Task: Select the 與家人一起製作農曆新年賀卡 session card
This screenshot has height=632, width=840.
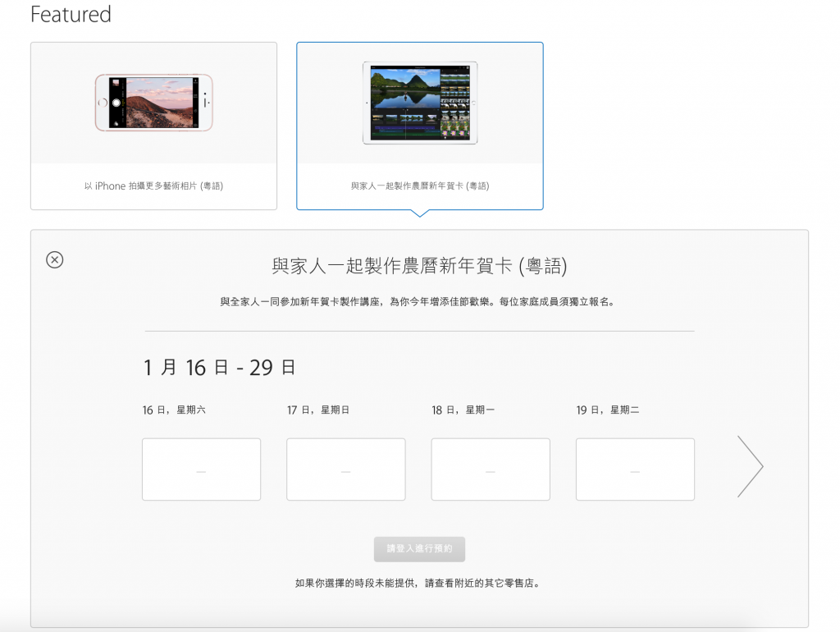Action: click(x=420, y=126)
